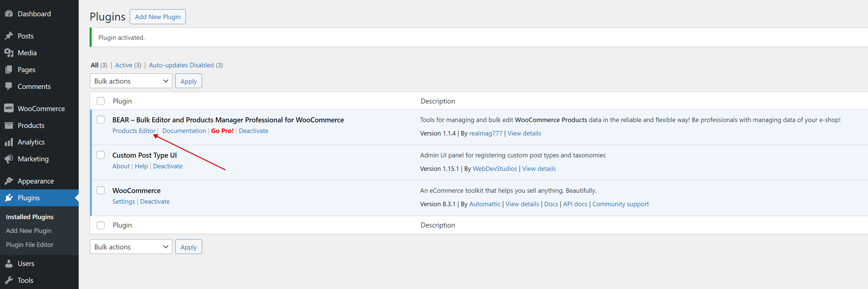The image size is (868, 289).
Task: Click the Products box icon
Action: coord(9,125)
